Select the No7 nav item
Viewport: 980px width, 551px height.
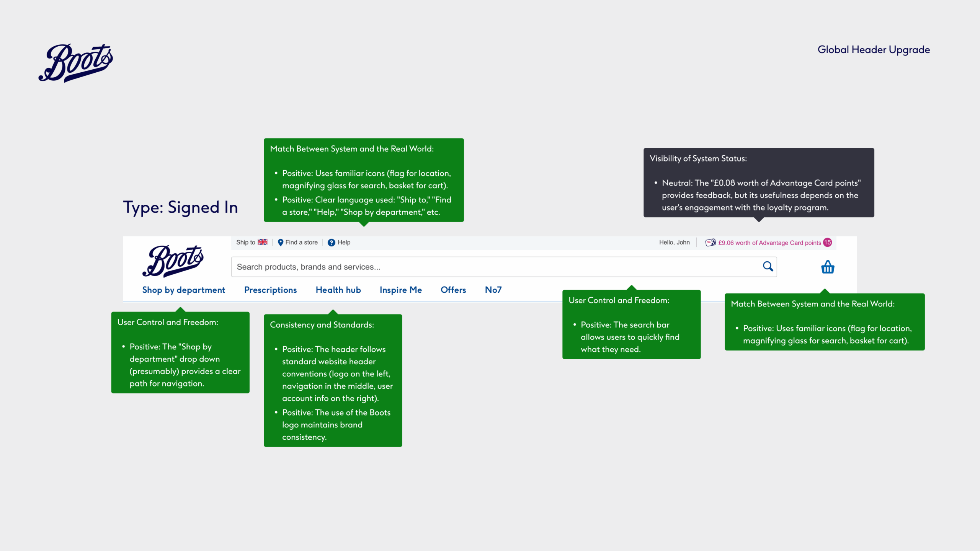point(493,290)
